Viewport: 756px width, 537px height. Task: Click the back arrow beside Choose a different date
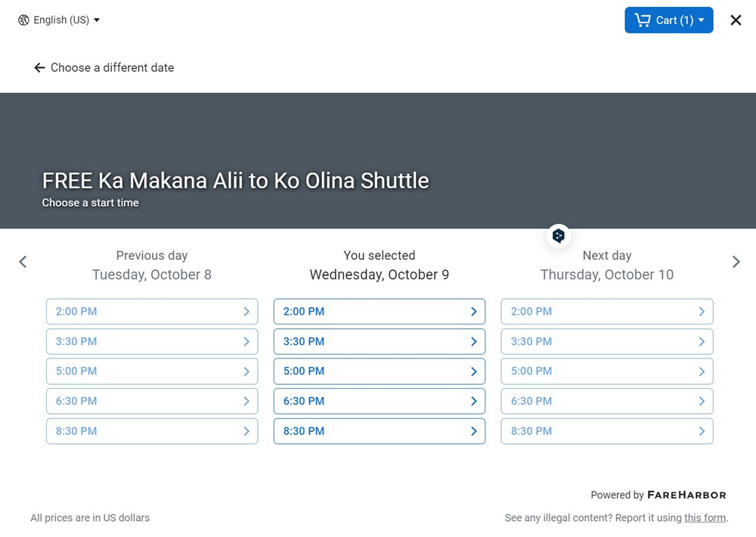tap(39, 68)
